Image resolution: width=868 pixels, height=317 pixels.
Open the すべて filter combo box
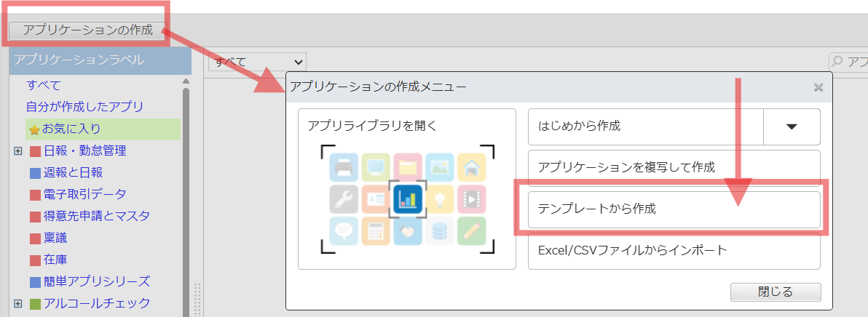[257, 62]
